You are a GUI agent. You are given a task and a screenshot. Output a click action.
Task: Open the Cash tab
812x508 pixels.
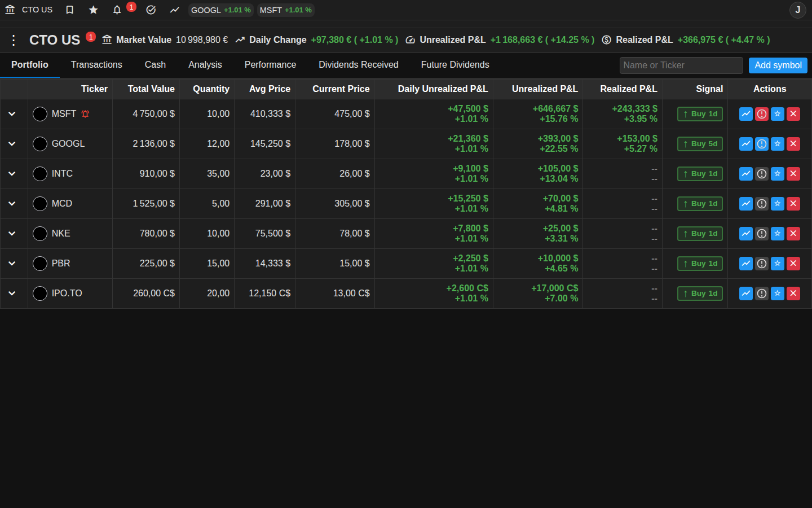[x=155, y=65]
